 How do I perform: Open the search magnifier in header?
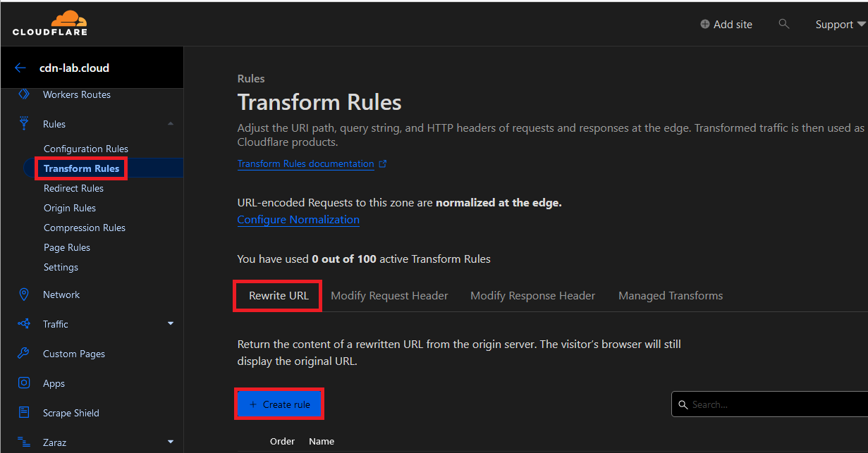[784, 24]
